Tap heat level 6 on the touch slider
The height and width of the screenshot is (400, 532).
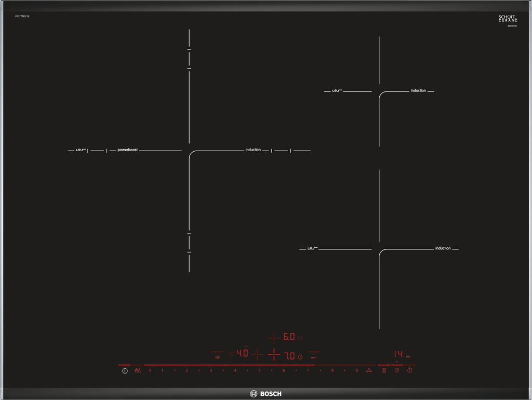point(284,370)
